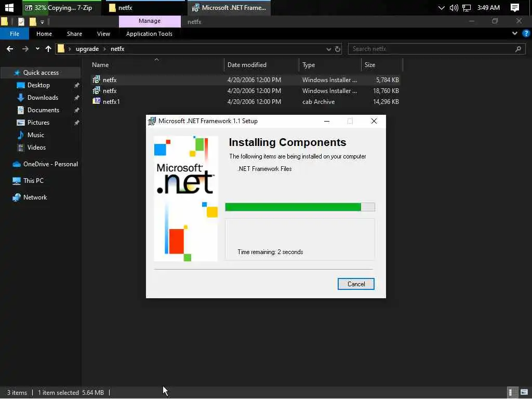Select the netfx file sized 5,784 KB
The width and height of the screenshot is (532, 399).
(246, 79)
